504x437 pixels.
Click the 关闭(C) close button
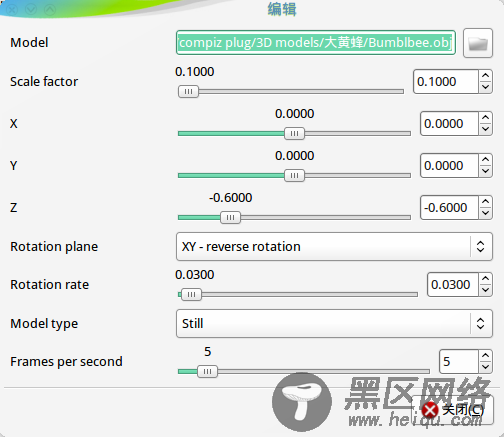click(x=453, y=410)
